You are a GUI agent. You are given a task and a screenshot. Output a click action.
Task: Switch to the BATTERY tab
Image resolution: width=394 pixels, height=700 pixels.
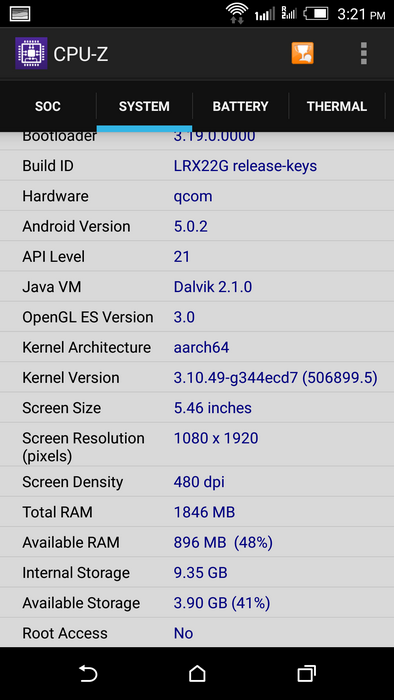point(241,106)
